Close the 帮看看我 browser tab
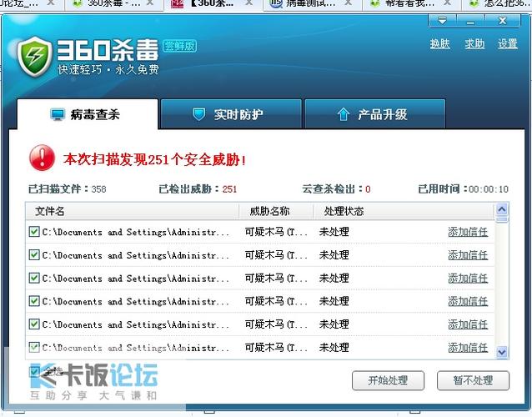 448,3
